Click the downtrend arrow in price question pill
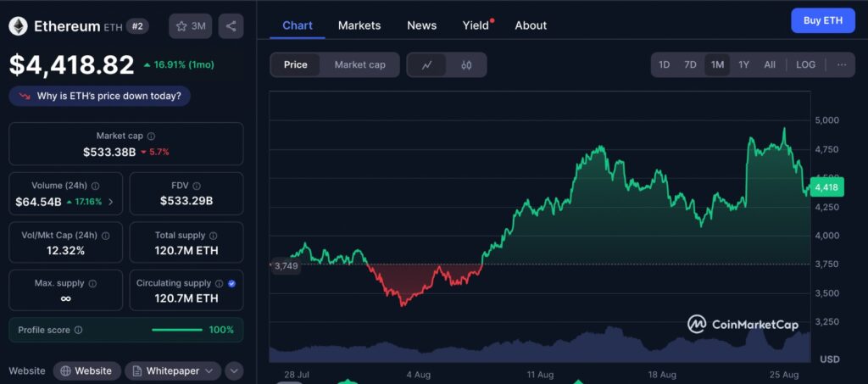This screenshot has width=868, height=384. 25,96
